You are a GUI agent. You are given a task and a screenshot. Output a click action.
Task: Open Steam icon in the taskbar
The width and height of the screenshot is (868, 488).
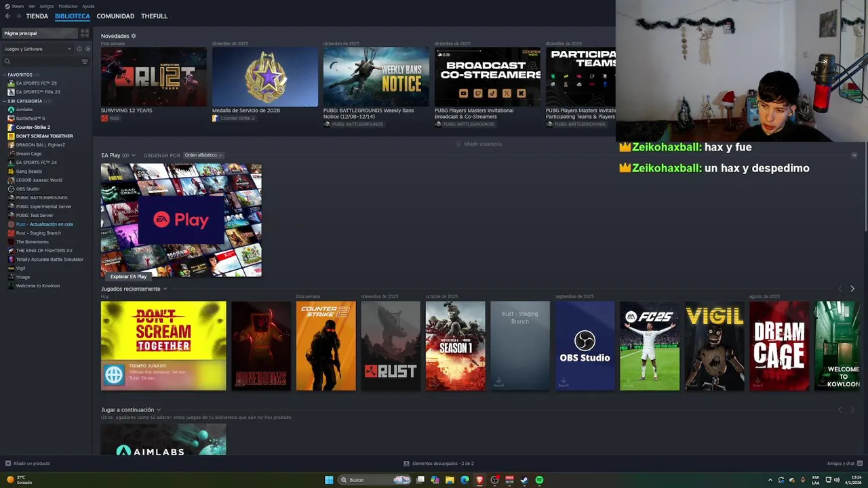pyautogui.click(x=524, y=480)
